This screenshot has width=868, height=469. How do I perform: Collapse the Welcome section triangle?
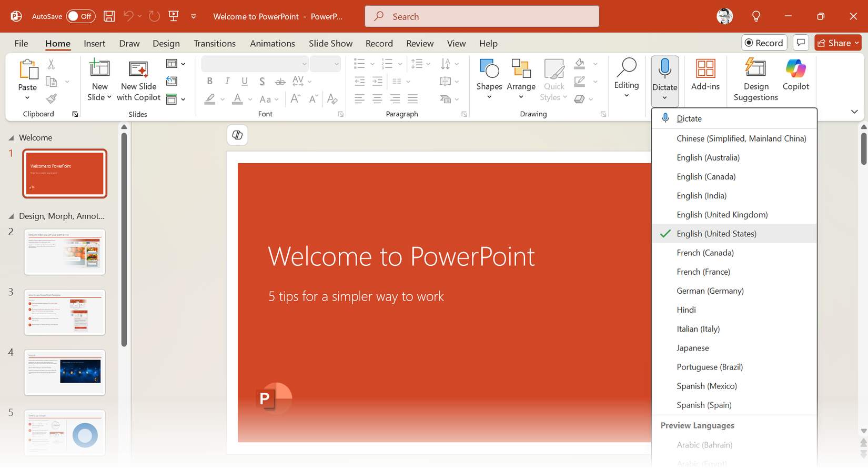point(11,138)
